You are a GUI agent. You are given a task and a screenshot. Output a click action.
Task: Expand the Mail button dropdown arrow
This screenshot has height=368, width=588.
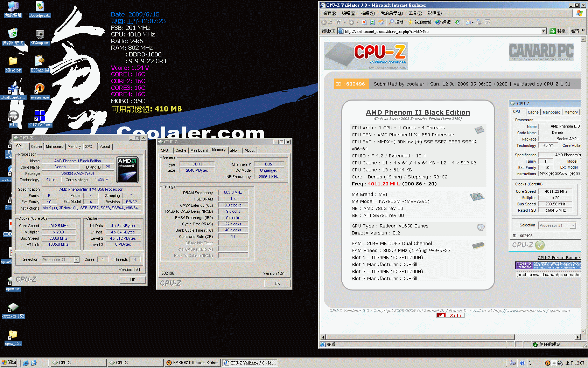point(473,22)
